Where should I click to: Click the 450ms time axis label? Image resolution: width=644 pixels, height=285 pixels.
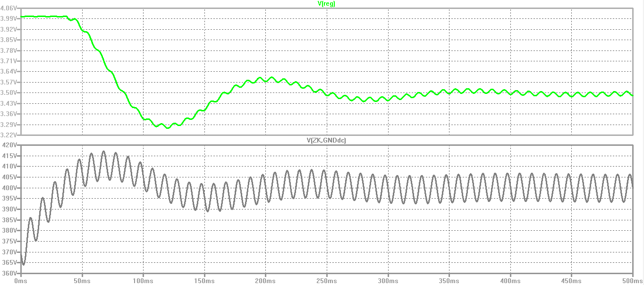click(x=571, y=280)
